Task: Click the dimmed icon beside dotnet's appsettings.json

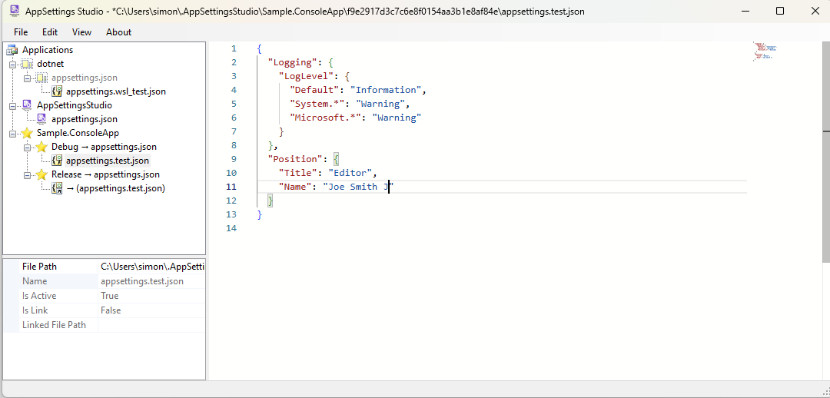Action: coord(42,78)
